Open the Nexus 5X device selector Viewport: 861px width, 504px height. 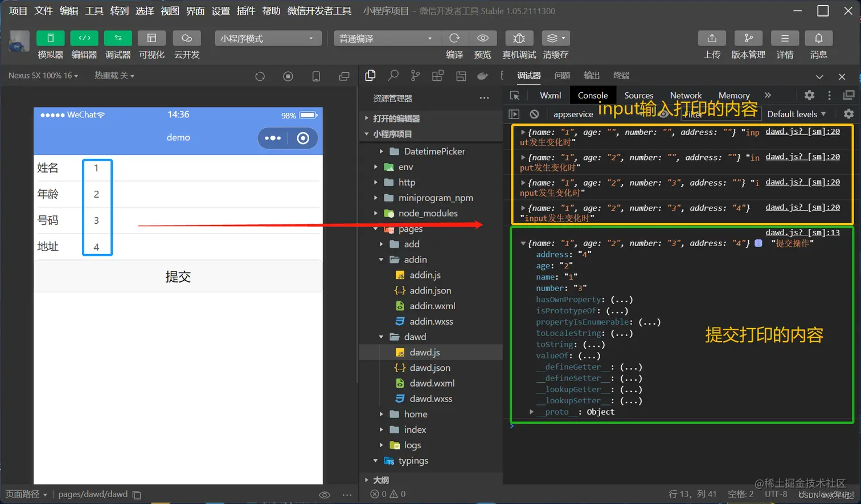tap(43, 76)
